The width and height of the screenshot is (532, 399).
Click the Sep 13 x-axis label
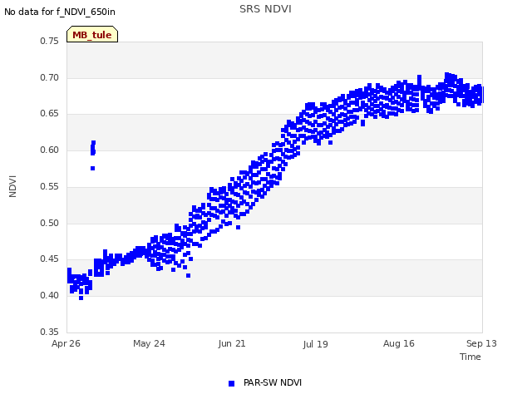481,343
